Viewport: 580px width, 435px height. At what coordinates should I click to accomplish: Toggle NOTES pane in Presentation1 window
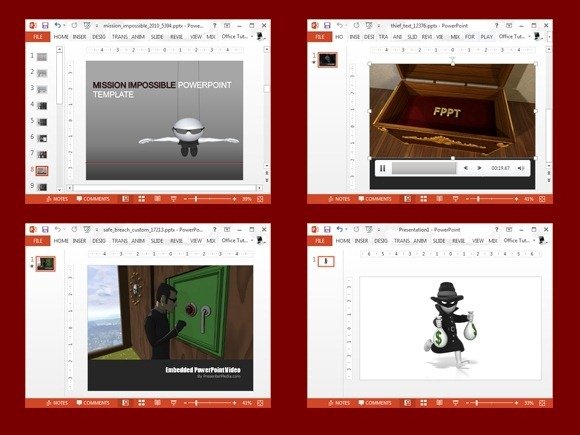click(339, 403)
